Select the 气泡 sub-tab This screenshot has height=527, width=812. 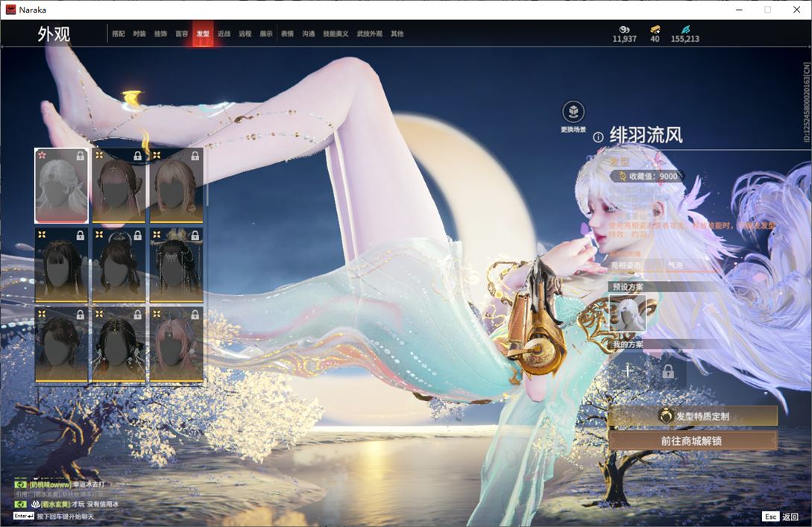pyautogui.click(x=676, y=265)
